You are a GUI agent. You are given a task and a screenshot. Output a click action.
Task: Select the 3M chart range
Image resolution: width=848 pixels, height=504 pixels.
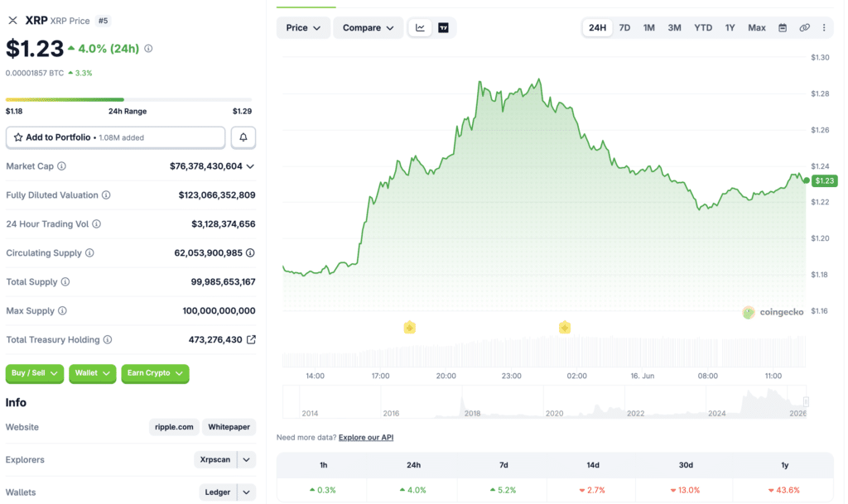[674, 27]
